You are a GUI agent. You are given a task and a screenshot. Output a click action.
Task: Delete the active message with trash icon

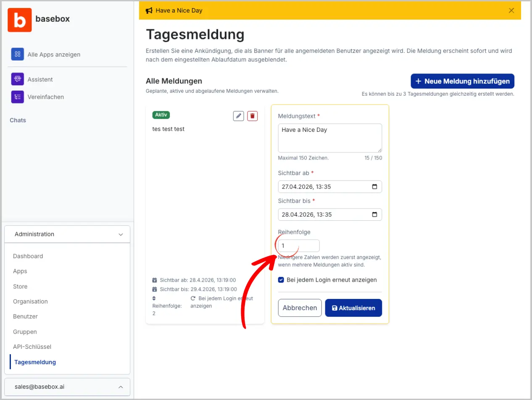click(x=252, y=116)
